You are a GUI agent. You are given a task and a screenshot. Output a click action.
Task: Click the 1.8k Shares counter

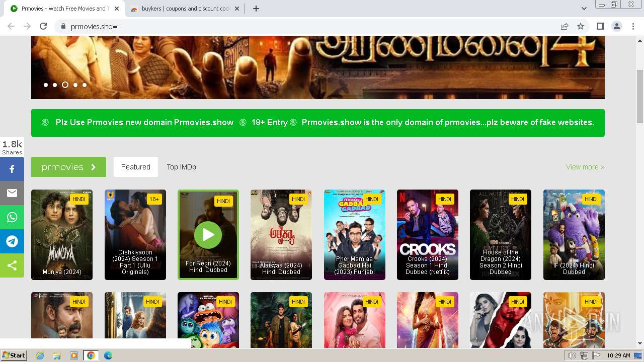pos(12,147)
